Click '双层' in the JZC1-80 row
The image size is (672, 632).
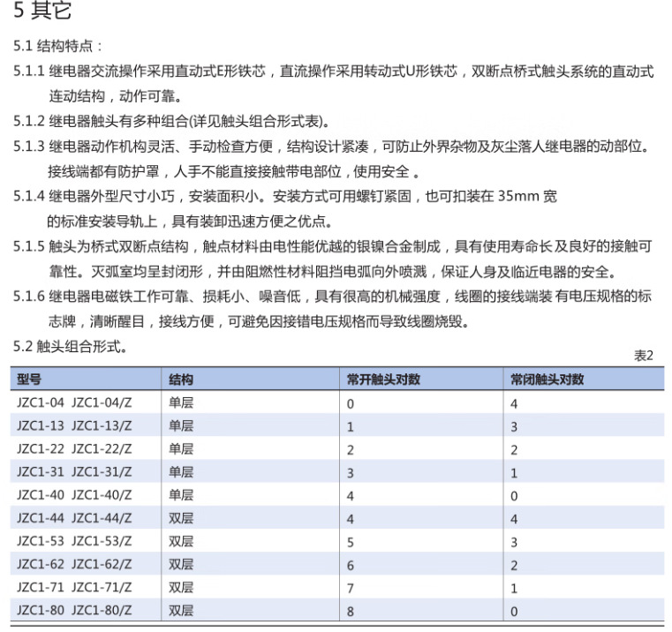click(181, 611)
